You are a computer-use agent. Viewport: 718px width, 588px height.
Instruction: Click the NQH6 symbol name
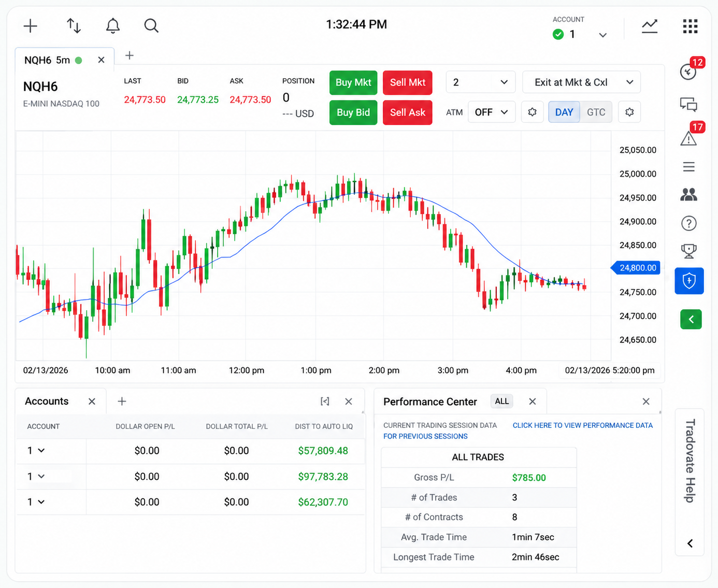point(40,87)
